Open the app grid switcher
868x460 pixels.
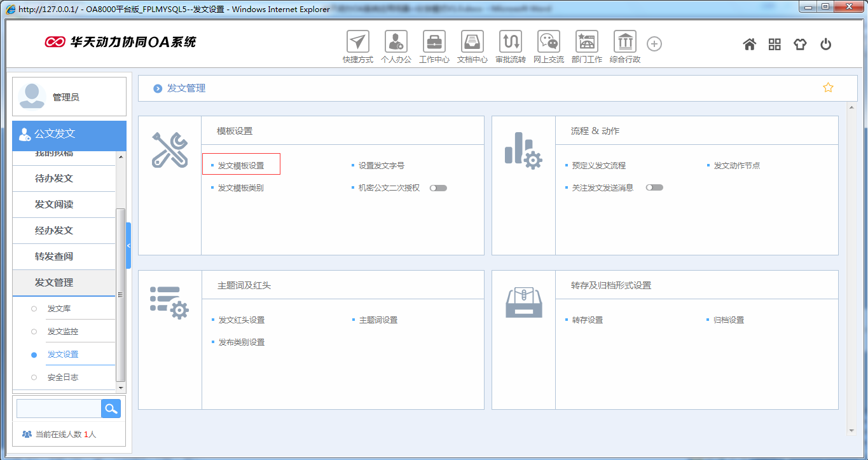tap(775, 43)
